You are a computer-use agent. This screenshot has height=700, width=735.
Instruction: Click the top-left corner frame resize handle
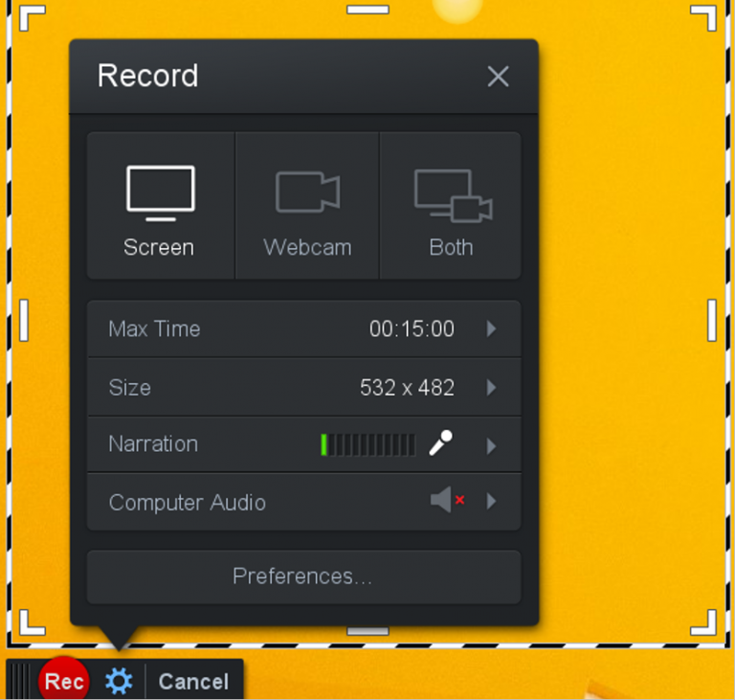pos(31,17)
